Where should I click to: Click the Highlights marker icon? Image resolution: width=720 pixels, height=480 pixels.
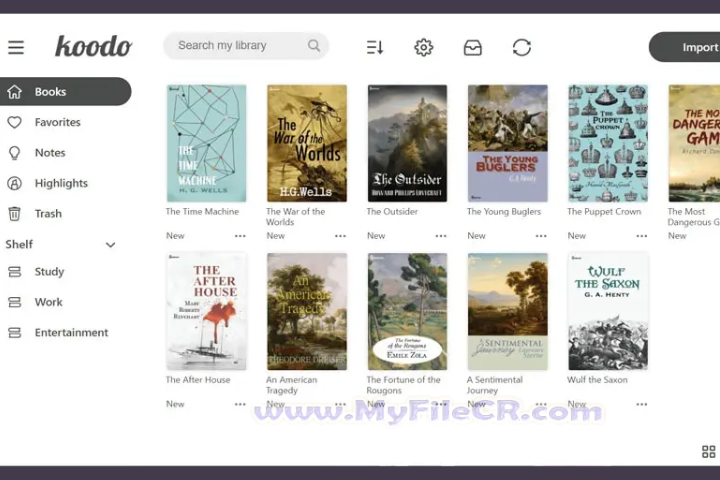(15, 183)
